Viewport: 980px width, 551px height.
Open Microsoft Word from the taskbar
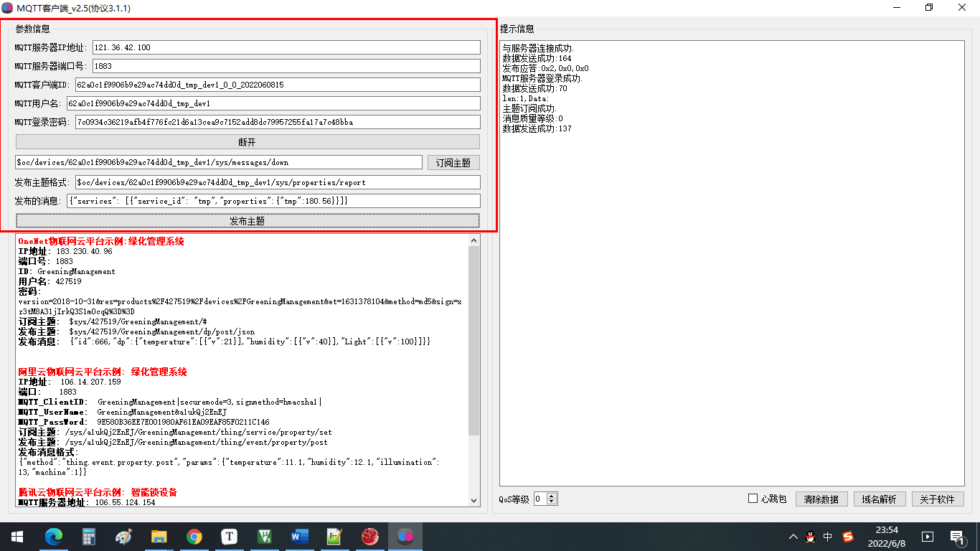[299, 536]
